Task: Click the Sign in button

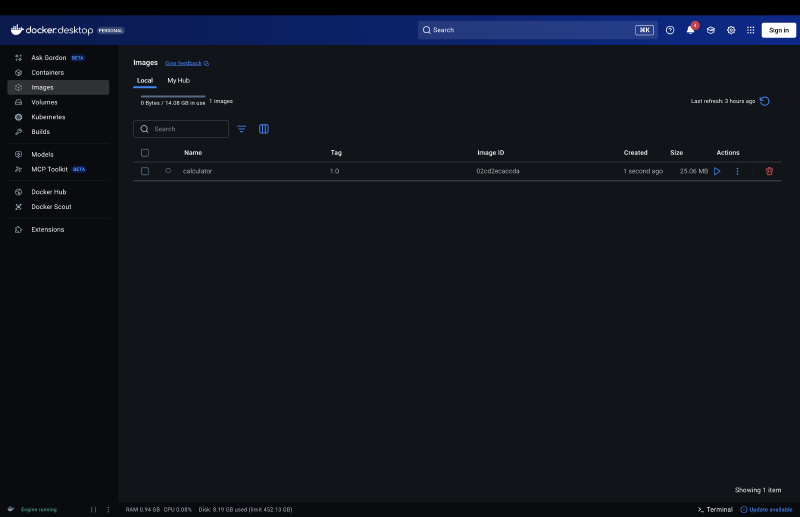Action: tap(779, 30)
